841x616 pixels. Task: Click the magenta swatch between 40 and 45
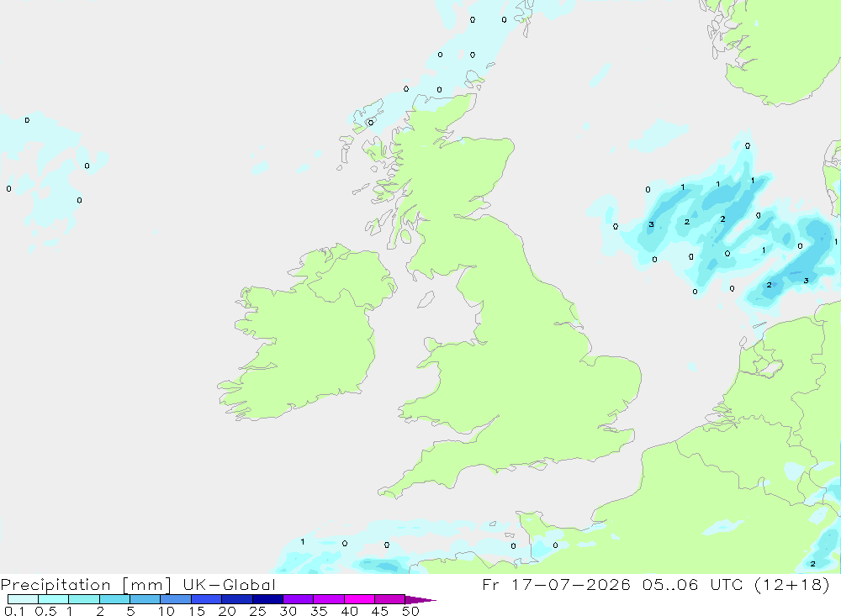click(359, 599)
